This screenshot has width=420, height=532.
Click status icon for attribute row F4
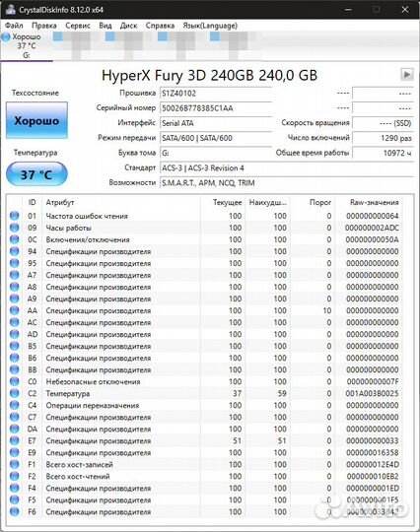14,489
